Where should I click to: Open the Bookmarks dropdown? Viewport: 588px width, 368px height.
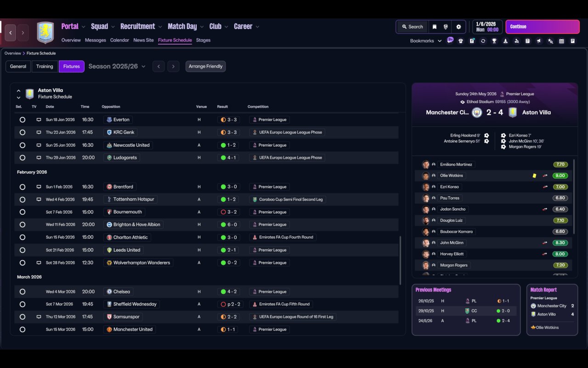pyautogui.click(x=426, y=41)
